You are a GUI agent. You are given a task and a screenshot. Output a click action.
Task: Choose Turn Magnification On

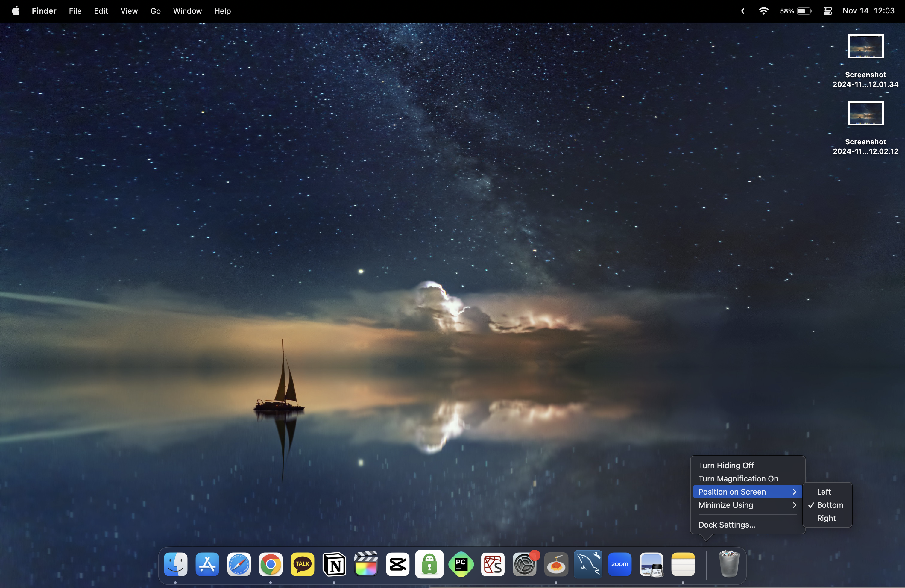(x=738, y=478)
